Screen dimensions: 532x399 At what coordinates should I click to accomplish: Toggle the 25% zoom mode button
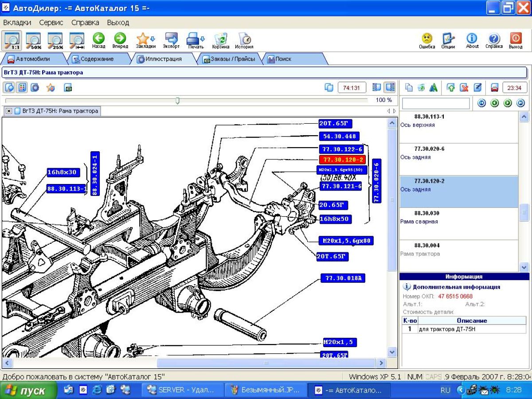[55, 40]
